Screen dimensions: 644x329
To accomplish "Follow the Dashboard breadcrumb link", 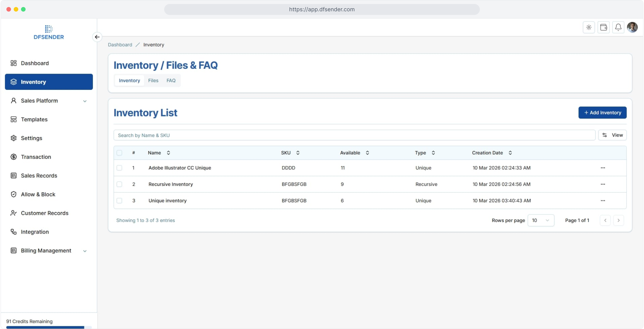I will pos(120,45).
